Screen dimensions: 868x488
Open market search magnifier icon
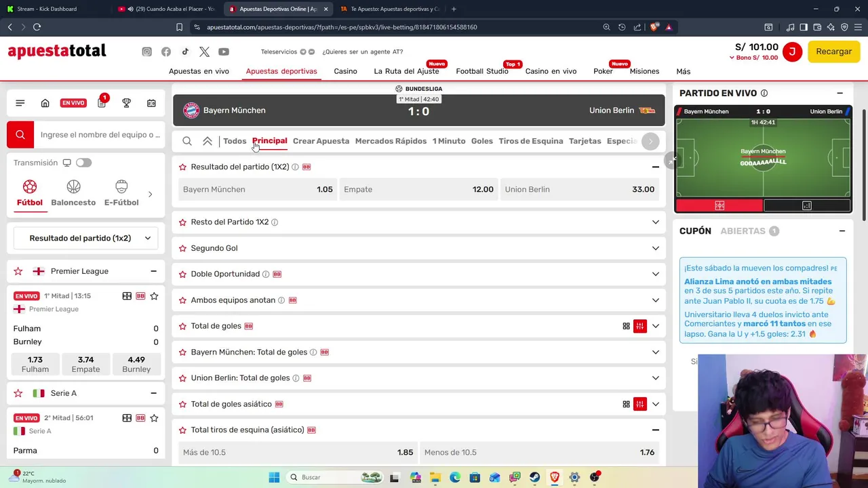coord(187,141)
